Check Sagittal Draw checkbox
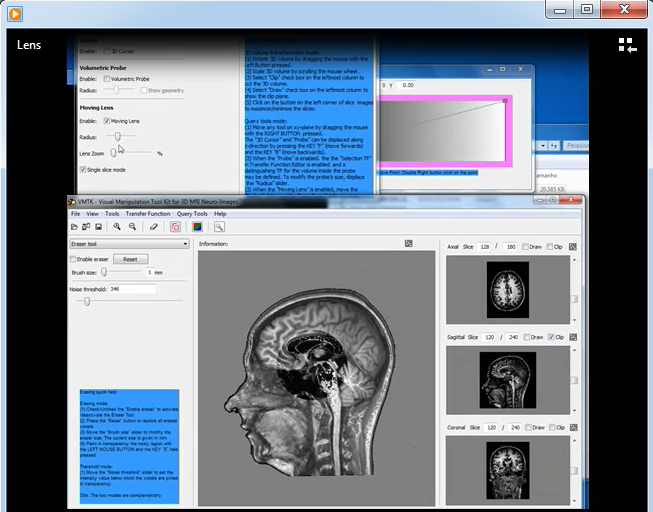 point(526,337)
